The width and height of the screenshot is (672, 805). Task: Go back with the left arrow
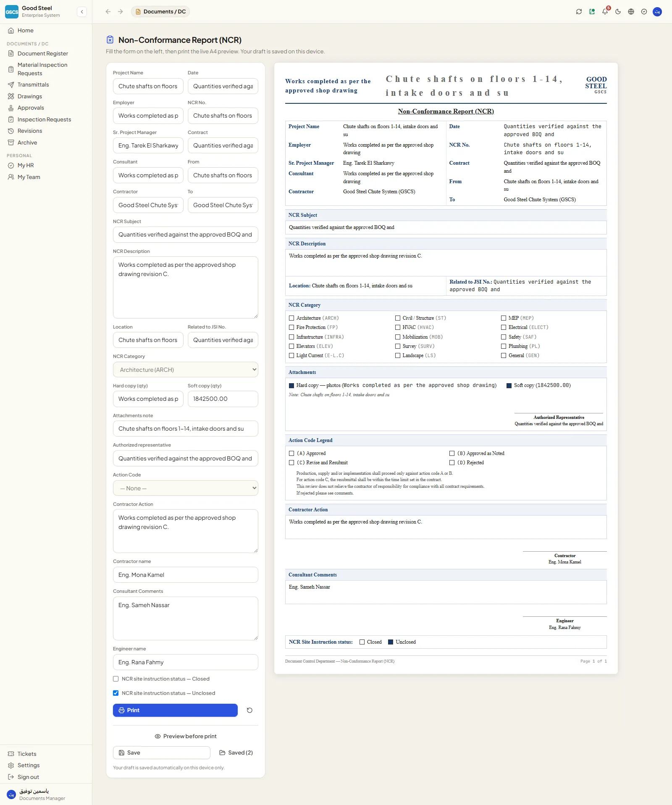[108, 12]
